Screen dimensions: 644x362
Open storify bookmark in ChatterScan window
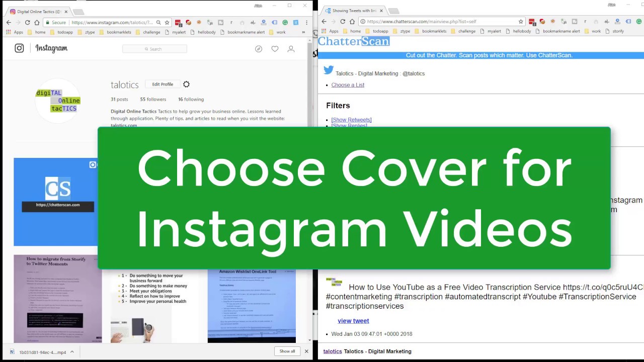click(x=615, y=31)
